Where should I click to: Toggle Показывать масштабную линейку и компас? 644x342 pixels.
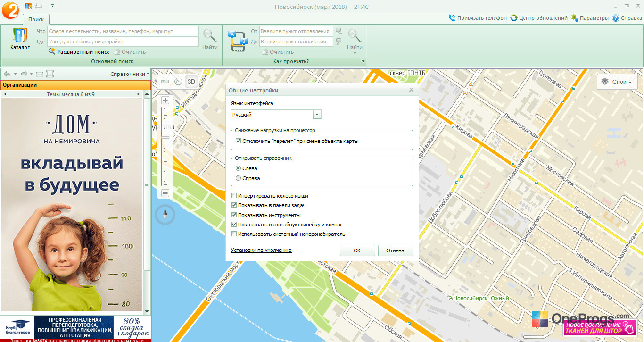coord(234,225)
